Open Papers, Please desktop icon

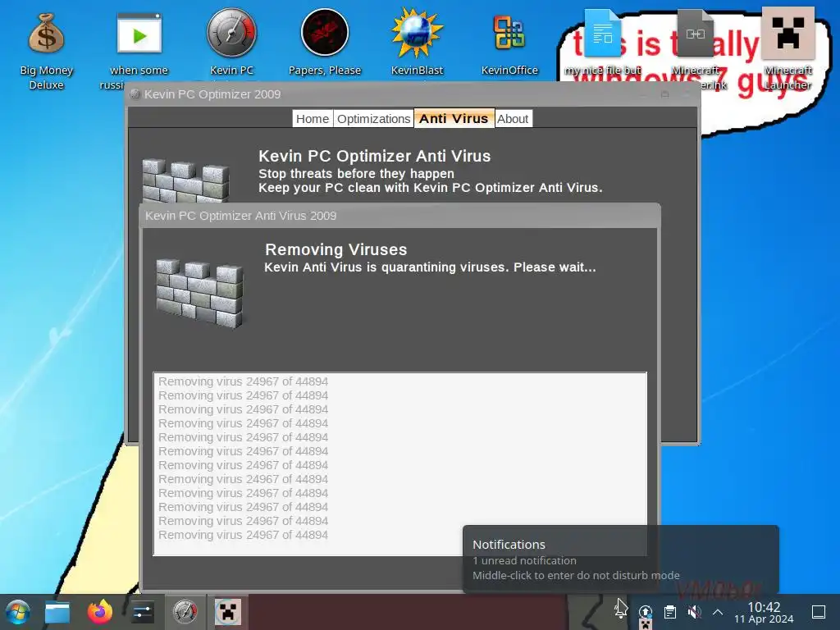point(325,42)
